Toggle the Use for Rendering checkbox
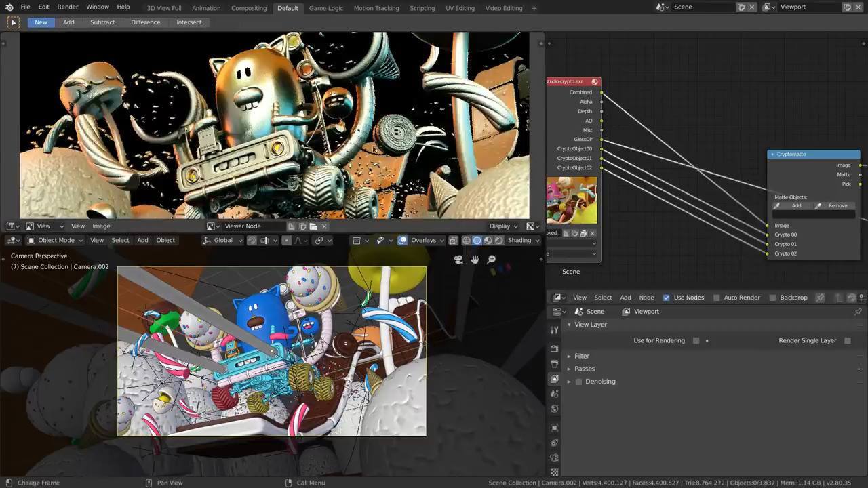This screenshot has width=868, height=488. click(696, 340)
